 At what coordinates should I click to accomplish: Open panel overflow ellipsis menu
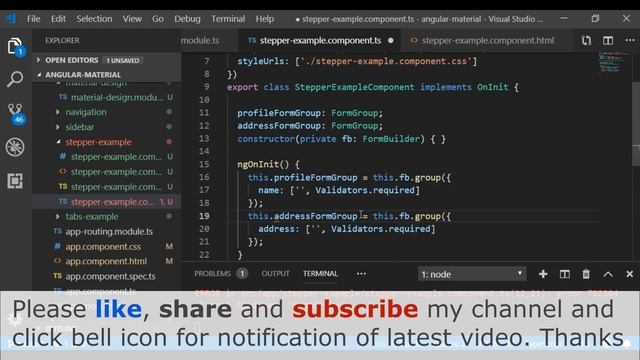coord(361,274)
